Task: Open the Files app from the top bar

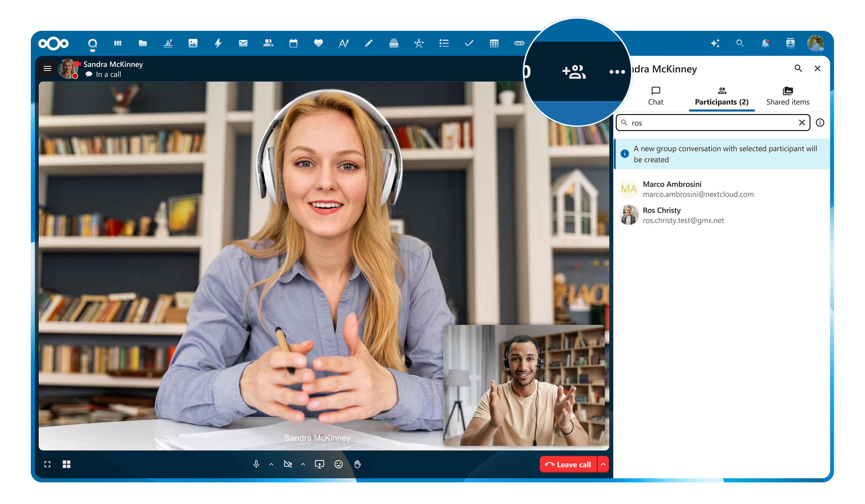Action: pos(142,43)
